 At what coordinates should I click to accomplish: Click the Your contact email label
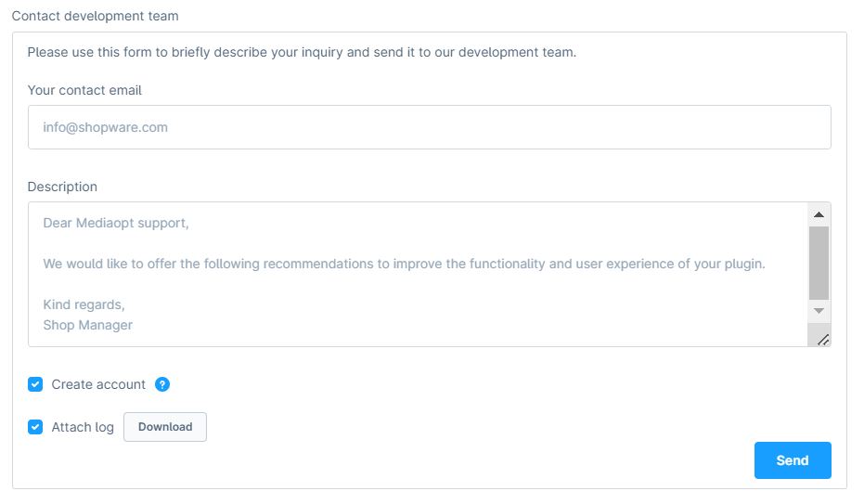tap(84, 90)
